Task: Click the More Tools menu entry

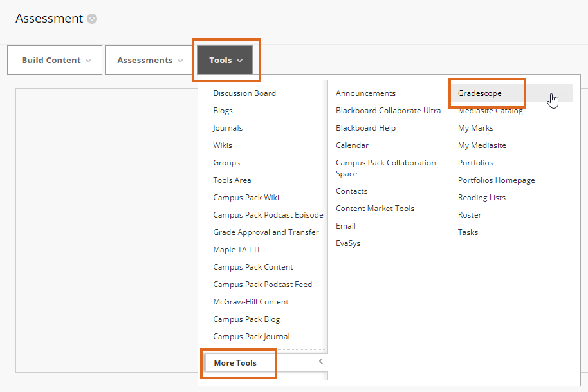Action: [x=235, y=363]
